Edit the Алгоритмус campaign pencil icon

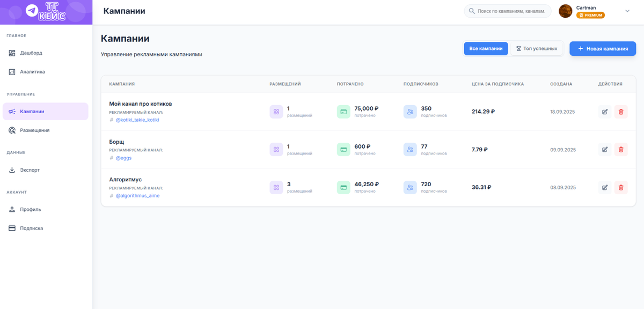click(x=605, y=187)
